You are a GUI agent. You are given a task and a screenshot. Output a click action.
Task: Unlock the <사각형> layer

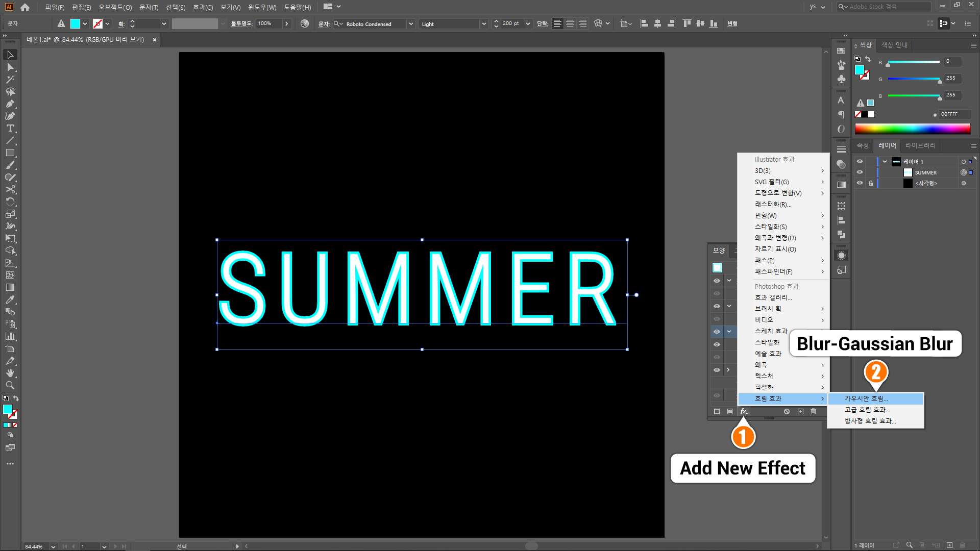point(871,183)
